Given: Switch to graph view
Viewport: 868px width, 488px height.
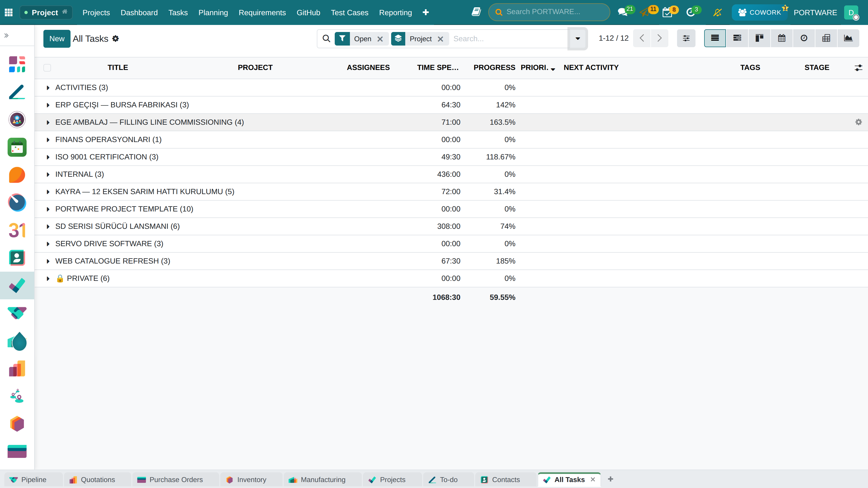Looking at the screenshot, I should [x=848, y=38].
